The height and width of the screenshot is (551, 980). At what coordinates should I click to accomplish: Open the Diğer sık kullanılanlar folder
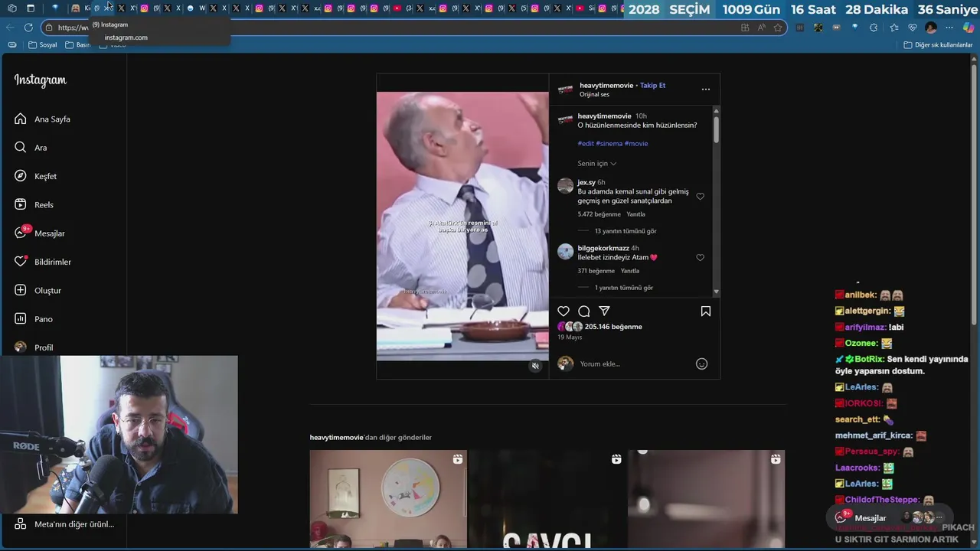click(938, 45)
